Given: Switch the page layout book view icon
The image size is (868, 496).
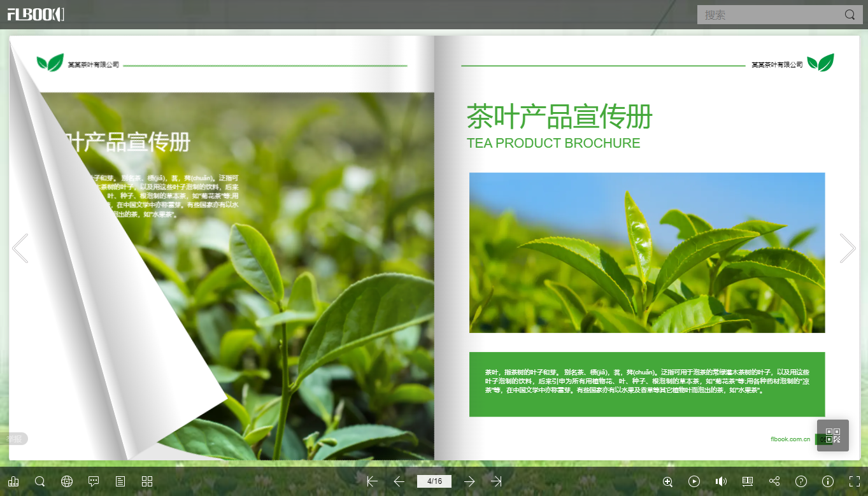Looking at the screenshot, I should point(748,481).
